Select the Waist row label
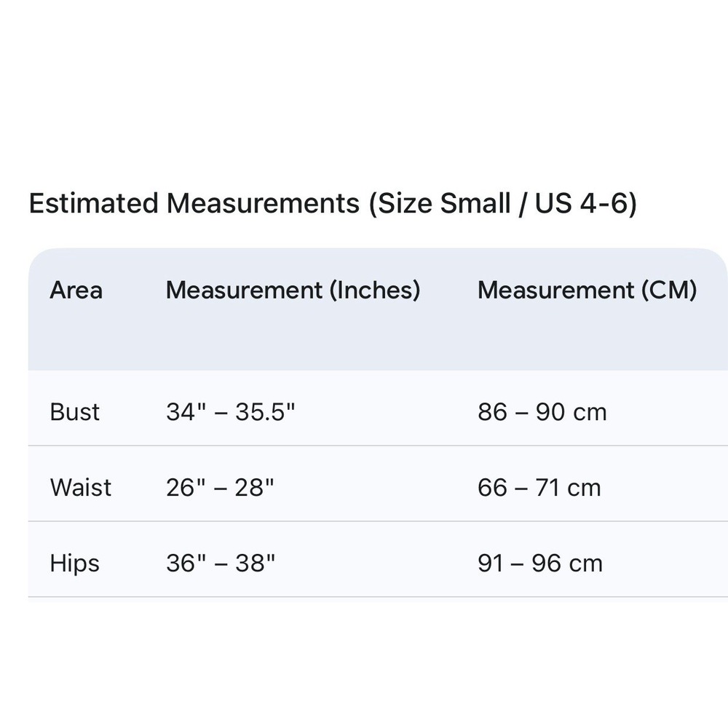This screenshot has height=728, width=728. (x=81, y=488)
